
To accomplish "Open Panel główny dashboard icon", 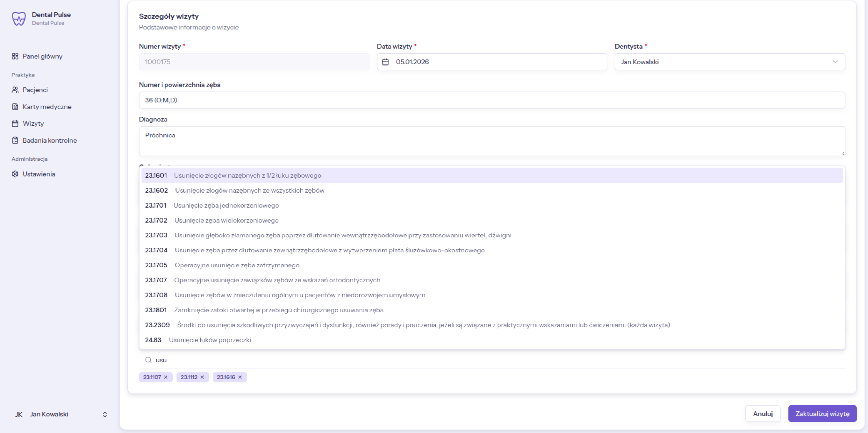I will (x=15, y=56).
